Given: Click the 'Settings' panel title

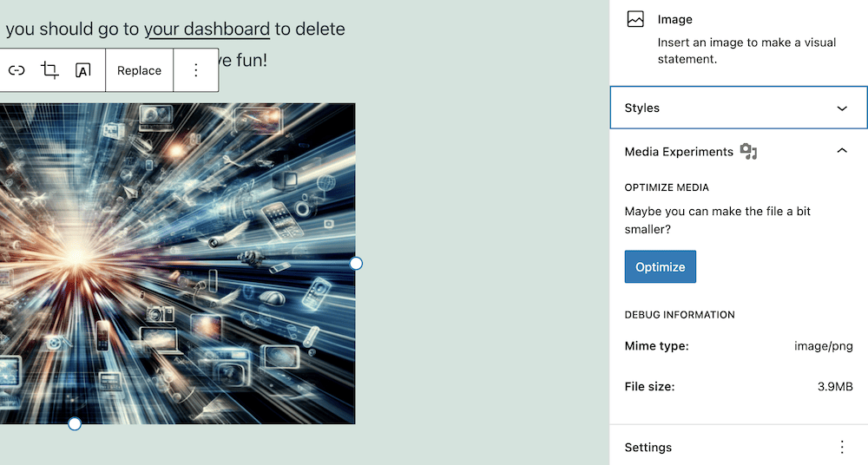Looking at the screenshot, I should [x=648, y=448].
